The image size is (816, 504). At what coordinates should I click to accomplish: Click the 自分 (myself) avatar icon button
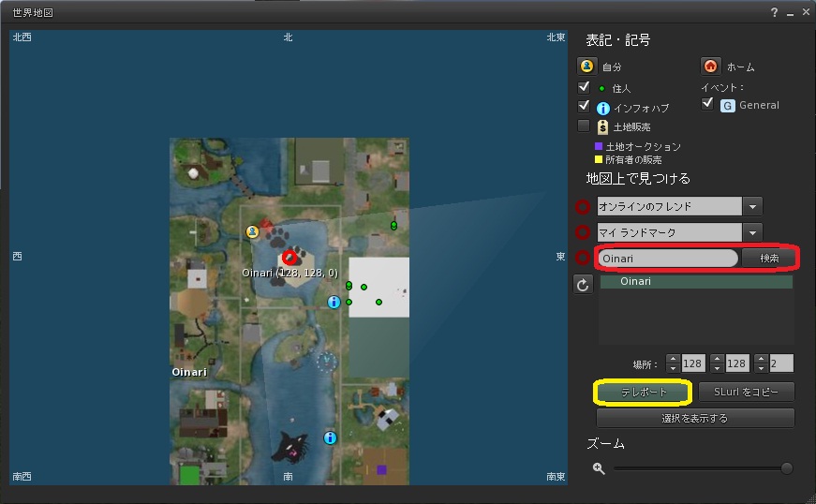pos(587,67)
